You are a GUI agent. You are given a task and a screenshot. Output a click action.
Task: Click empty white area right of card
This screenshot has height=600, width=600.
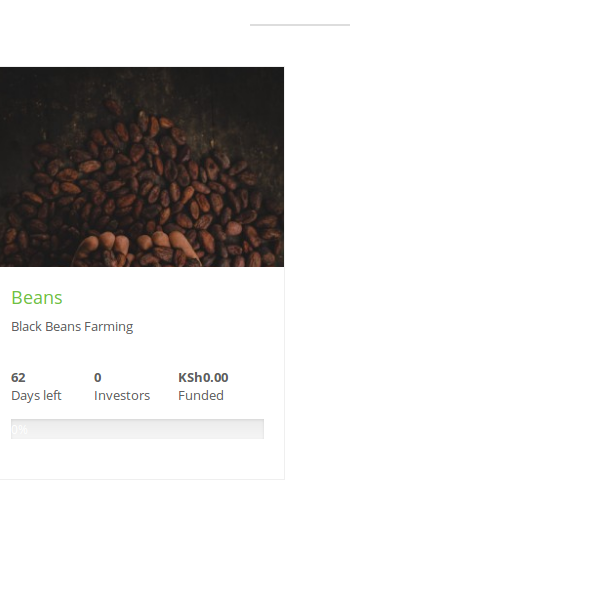pos(440,268)
